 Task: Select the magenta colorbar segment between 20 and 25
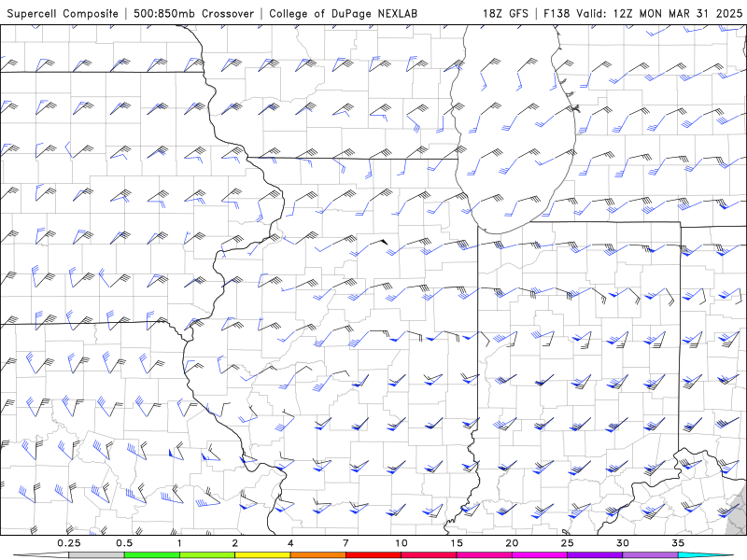pos(540,555)
